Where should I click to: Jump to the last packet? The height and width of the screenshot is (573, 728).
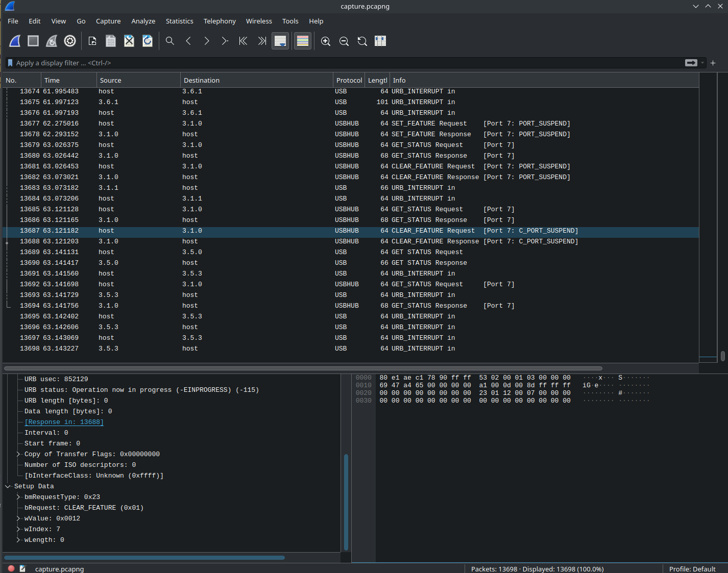[x=262, y=41]
